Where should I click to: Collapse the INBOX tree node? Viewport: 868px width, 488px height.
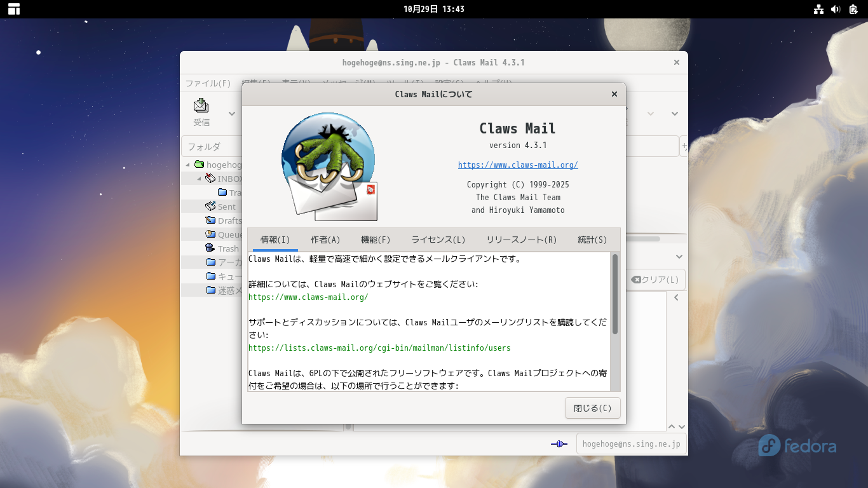200,179
